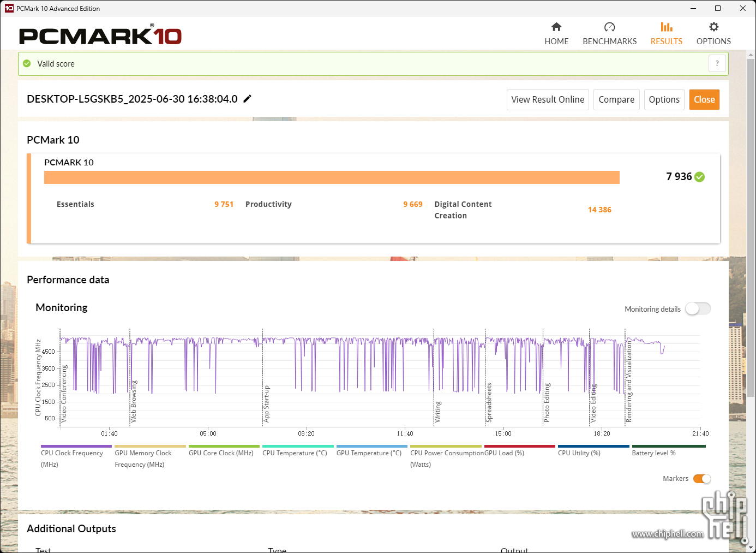Image resolution: width=756 pixels, height=553 pixels.
Task: Open the Benchmarks gauge icon
Action: (609, 27)
